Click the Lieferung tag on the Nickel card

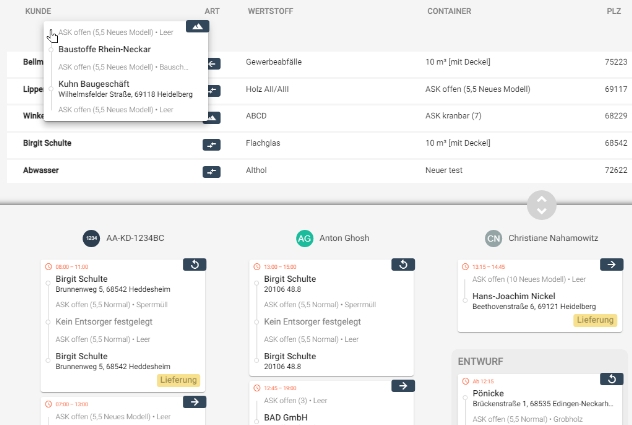(x=595, y=320)
